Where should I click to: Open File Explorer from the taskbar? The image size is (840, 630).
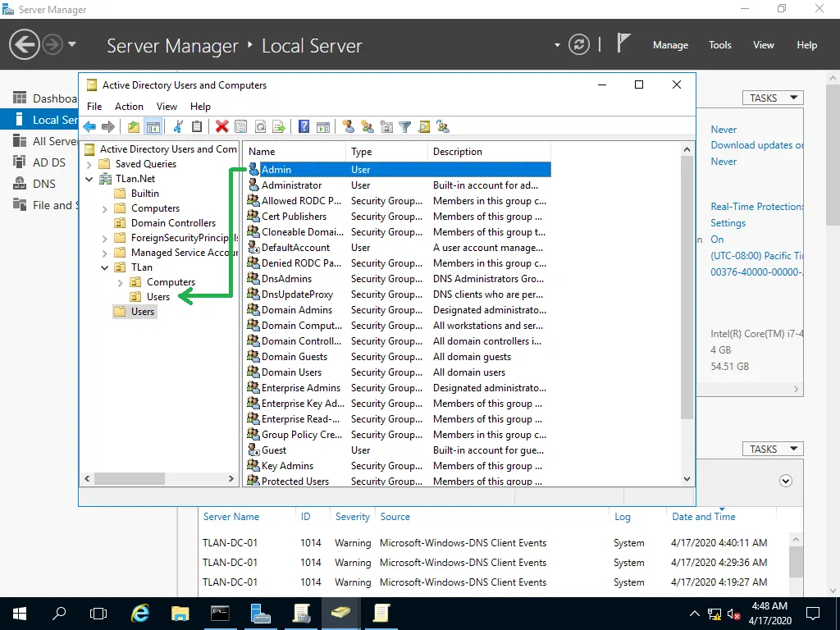tap(180, 614)
